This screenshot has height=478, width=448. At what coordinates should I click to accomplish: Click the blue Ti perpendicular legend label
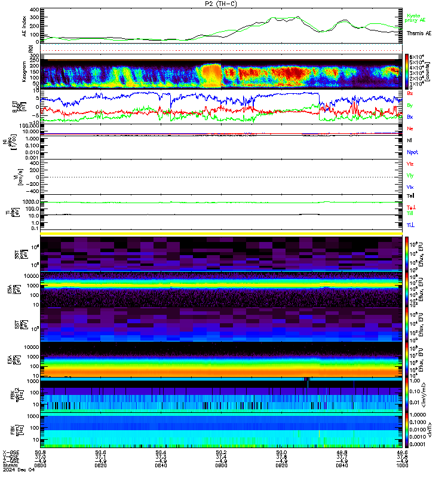click(x=410, y=225)
